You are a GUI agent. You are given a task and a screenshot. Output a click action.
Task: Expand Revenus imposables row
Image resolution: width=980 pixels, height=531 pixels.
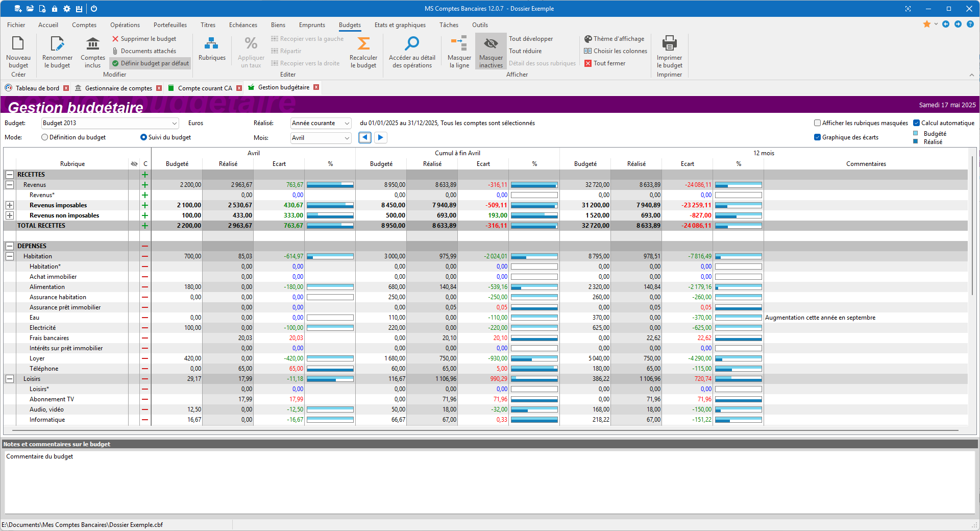(10, 205)
